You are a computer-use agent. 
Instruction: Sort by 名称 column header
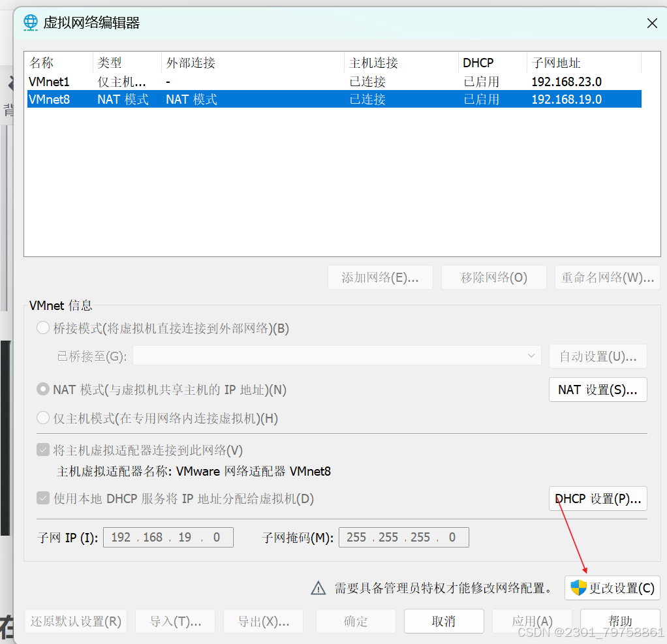(59, 63)
